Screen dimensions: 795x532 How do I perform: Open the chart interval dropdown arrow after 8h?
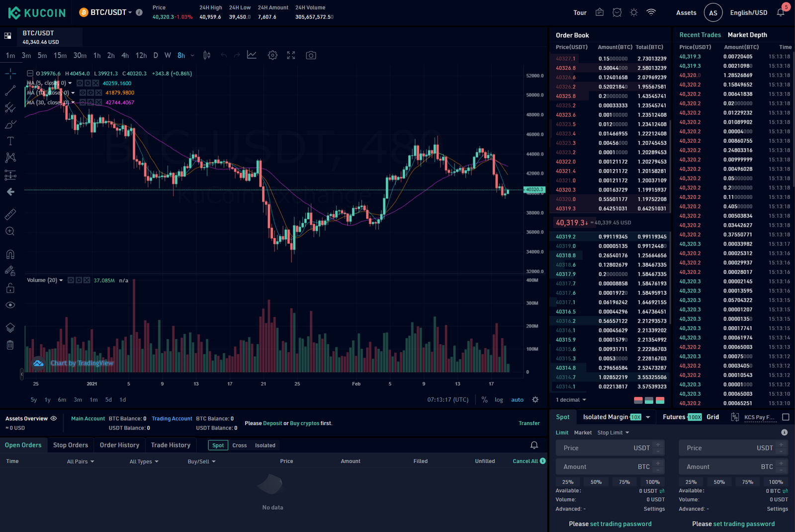192,55
